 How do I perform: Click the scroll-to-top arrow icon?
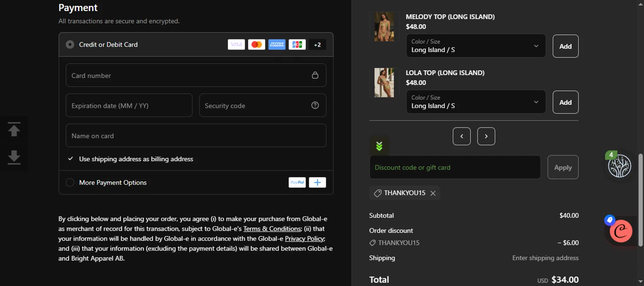coord(14,129)
